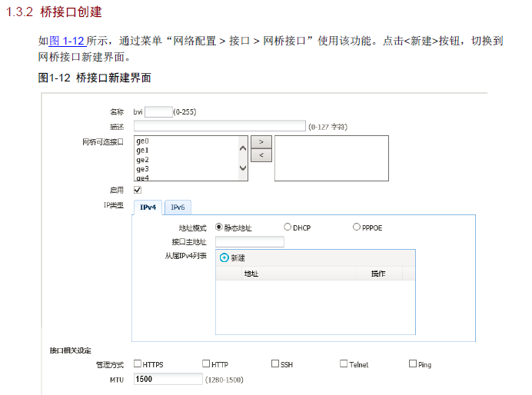The image size is (532, 395).
Task: Enable the HTTP management checkbox
Action: coord(206,363)
